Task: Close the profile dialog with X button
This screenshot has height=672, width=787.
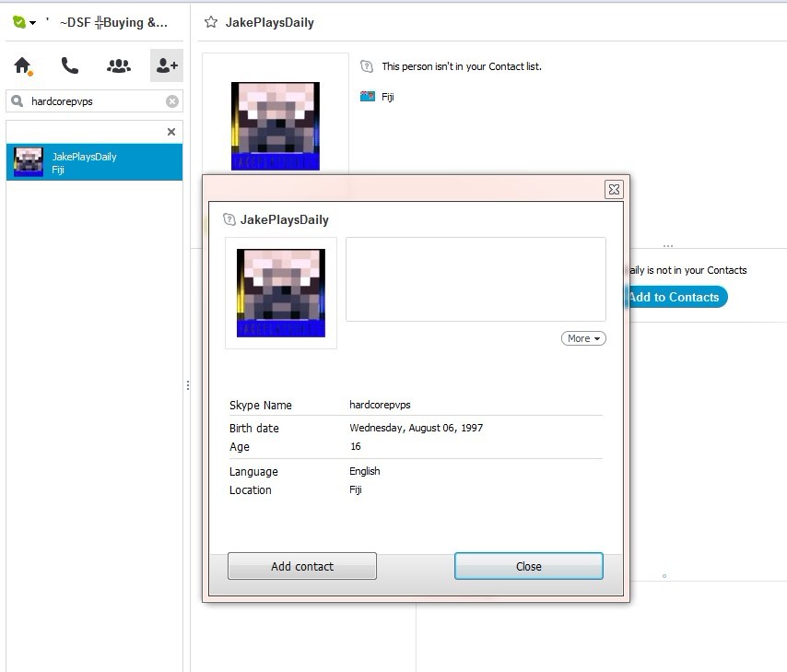Action: 614,189
